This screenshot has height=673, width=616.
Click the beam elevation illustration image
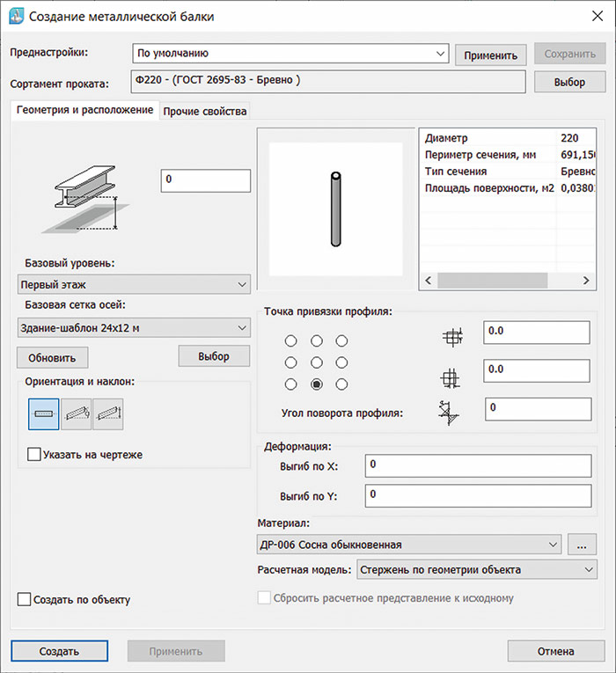click(x=86, y=199)
